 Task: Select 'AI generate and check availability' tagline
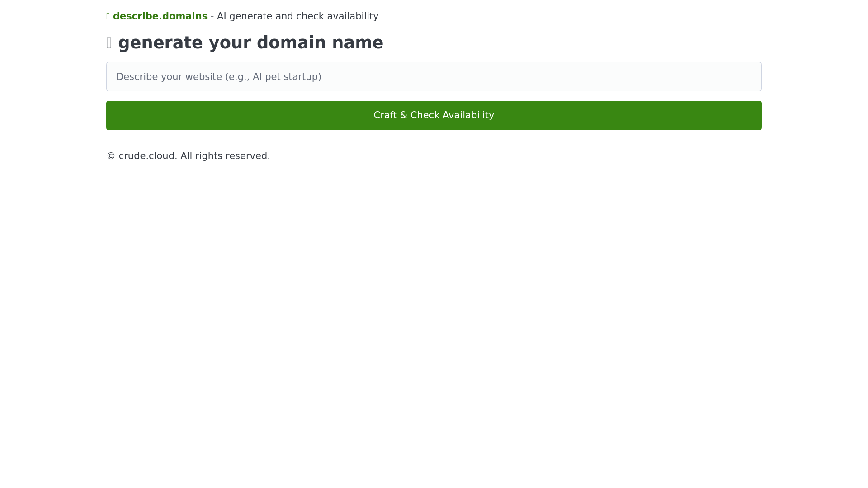coord(297,16)
